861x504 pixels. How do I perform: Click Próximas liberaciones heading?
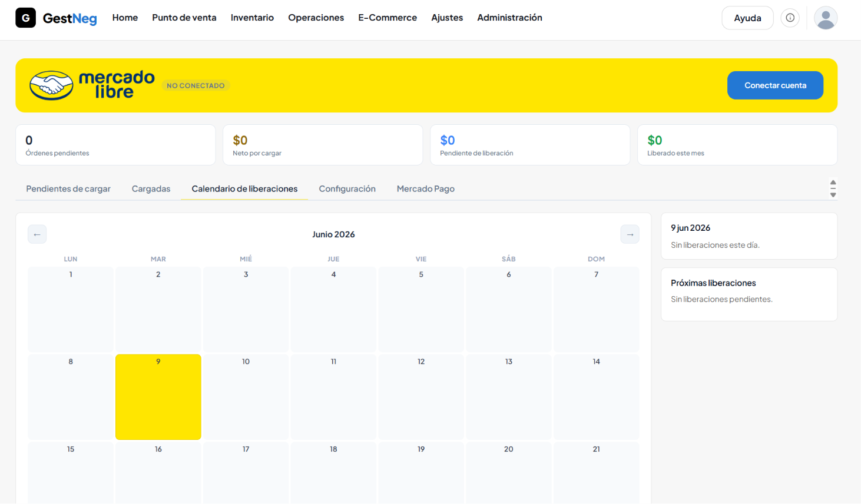(713, 283)
